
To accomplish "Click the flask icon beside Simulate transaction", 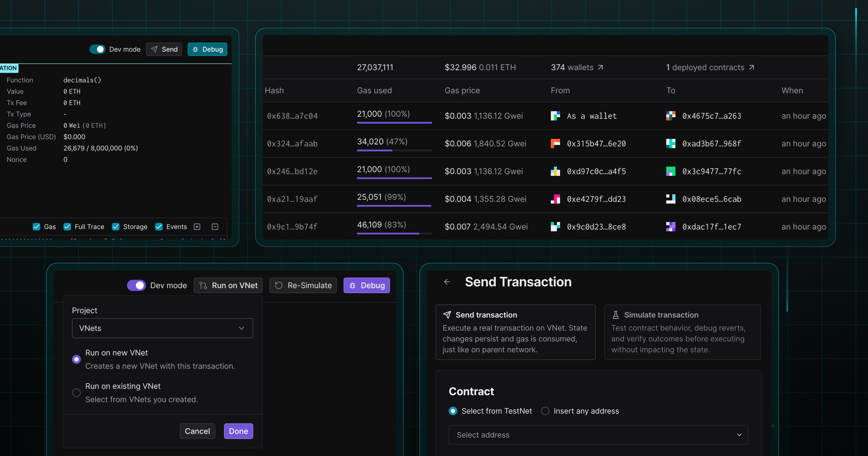I will click(x=615, y=314).
